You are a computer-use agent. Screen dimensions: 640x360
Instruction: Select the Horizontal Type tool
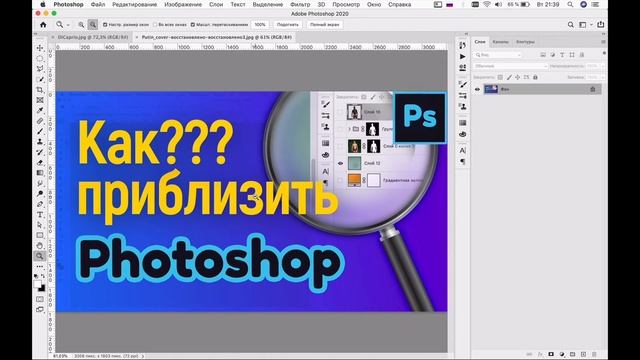(40, 214)
